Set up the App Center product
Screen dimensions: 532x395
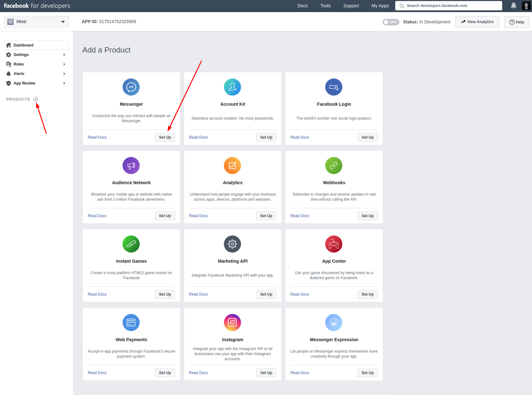tap(368, 294)
